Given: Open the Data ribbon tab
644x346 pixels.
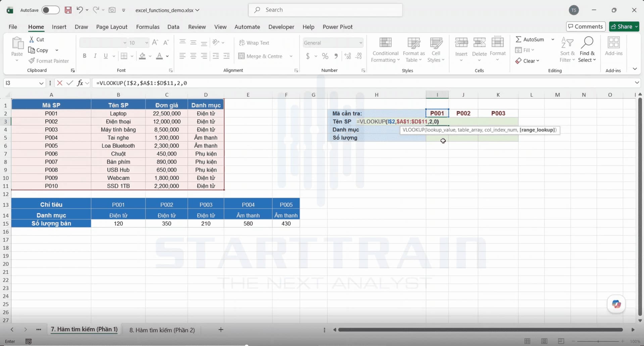Looking at the screenshot, I should coord(173,27).
